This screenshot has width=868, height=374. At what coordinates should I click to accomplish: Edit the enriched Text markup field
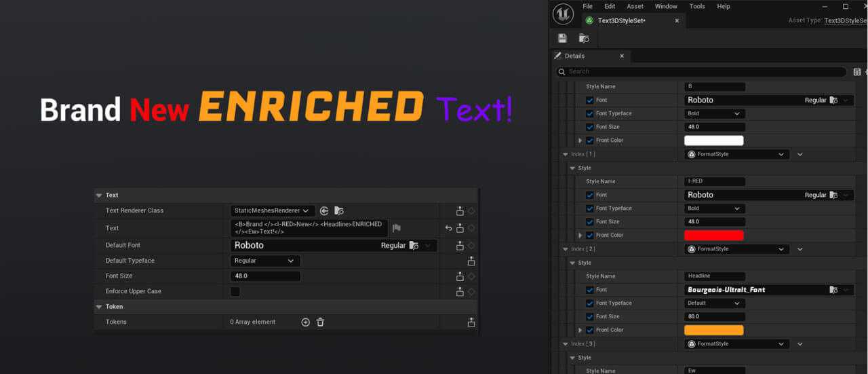[x=309, y=228]
